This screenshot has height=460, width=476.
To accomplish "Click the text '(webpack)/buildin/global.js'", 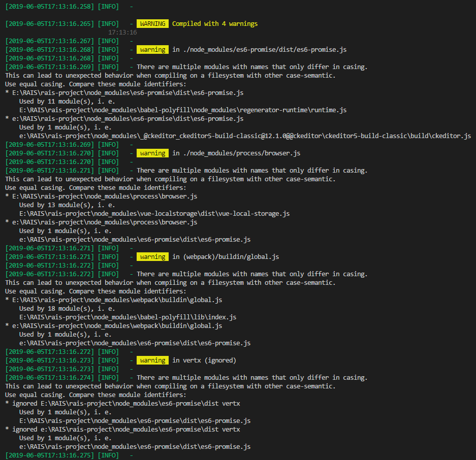I will click(x=231, y=257).
